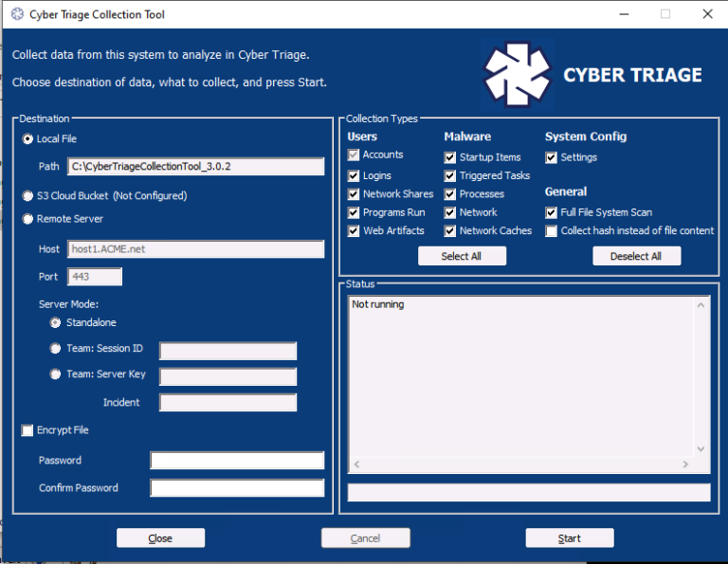Screen dimensions: 728x564
Task: Disable Full File System Scan
Action: (x=552, y=213)
